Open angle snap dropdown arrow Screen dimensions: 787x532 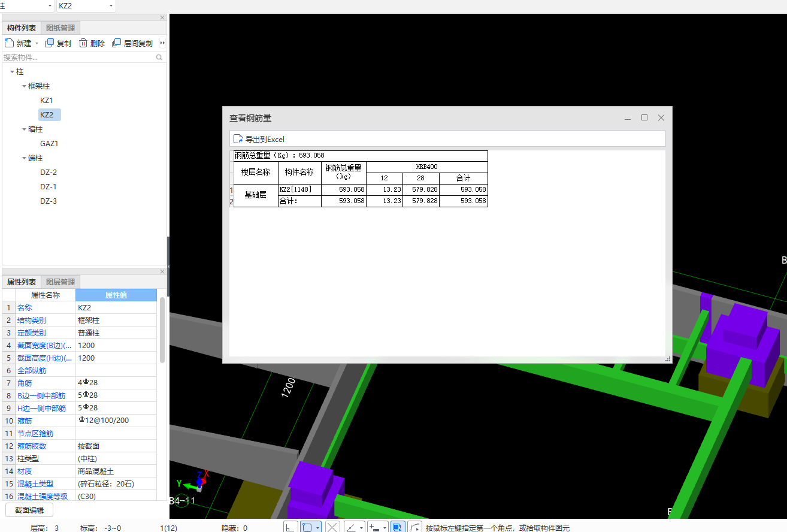click(x=362, y=528)
